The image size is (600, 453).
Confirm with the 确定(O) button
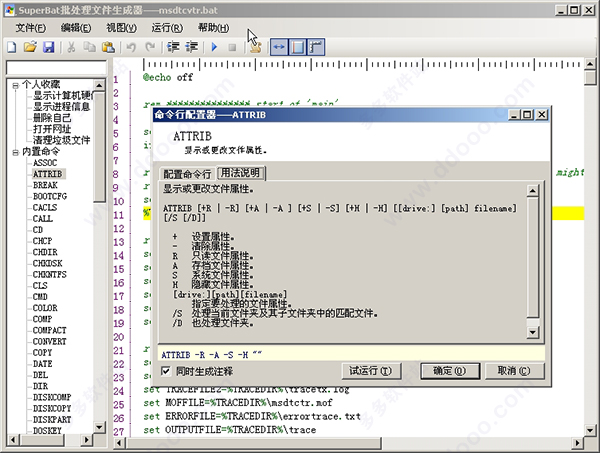point(450,371)
